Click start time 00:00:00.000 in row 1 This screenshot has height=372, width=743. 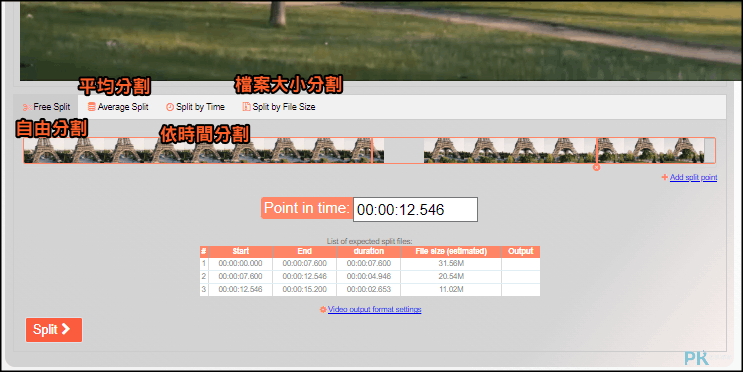point(240,263)
